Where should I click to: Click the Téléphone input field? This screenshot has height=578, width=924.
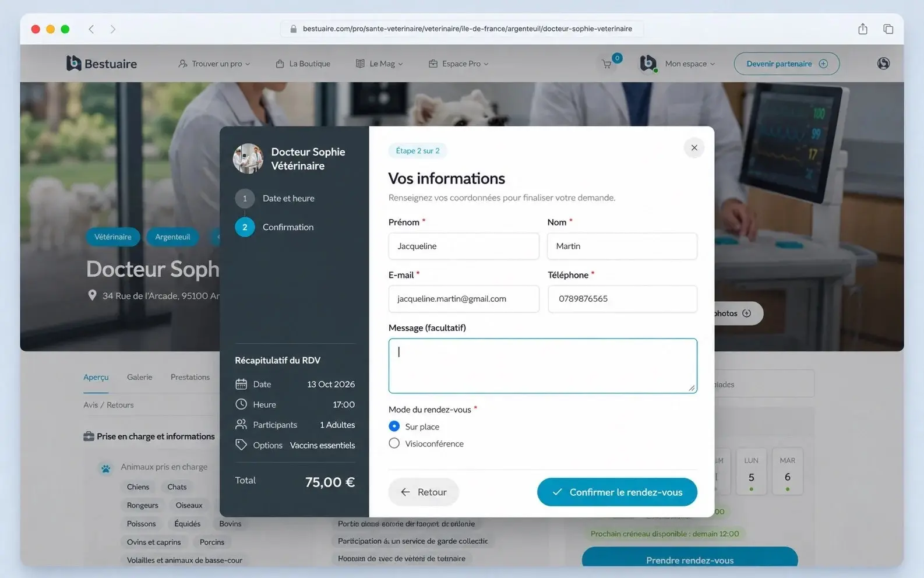(x=622, y=299)
